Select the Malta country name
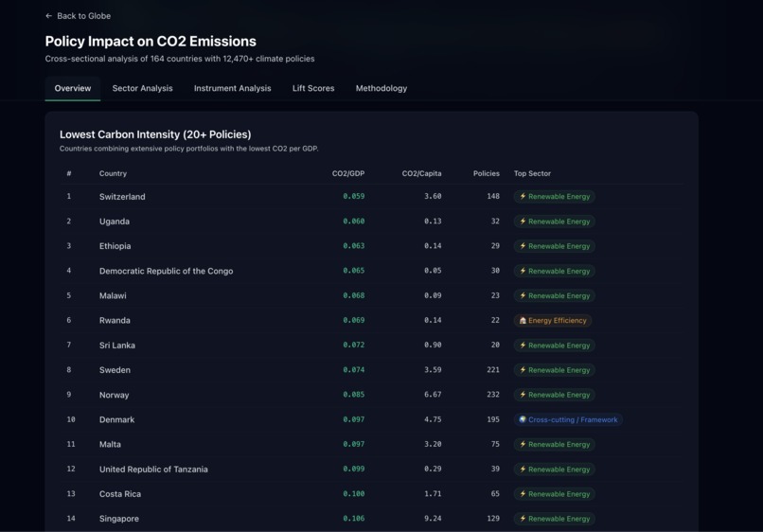 tap(110, 444)
